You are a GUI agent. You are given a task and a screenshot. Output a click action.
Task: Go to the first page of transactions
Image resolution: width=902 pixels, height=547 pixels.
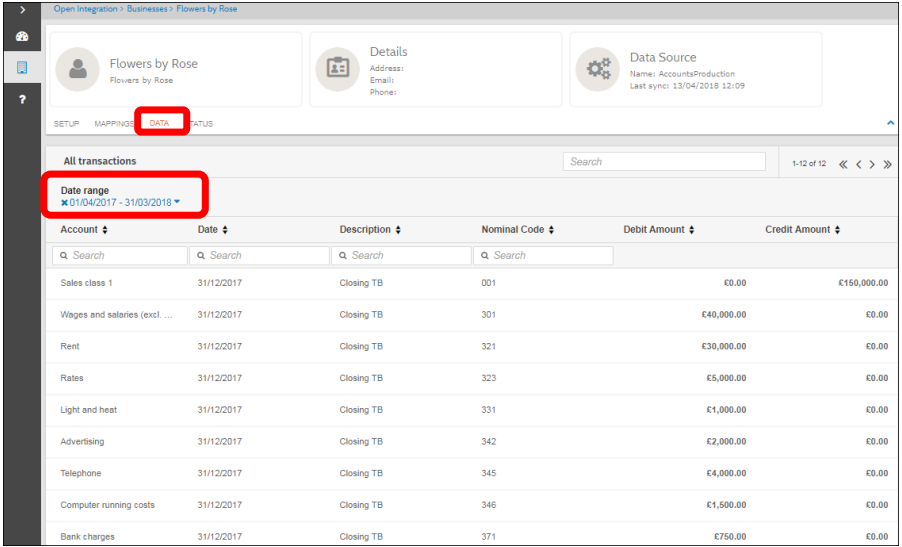[843, 165]
